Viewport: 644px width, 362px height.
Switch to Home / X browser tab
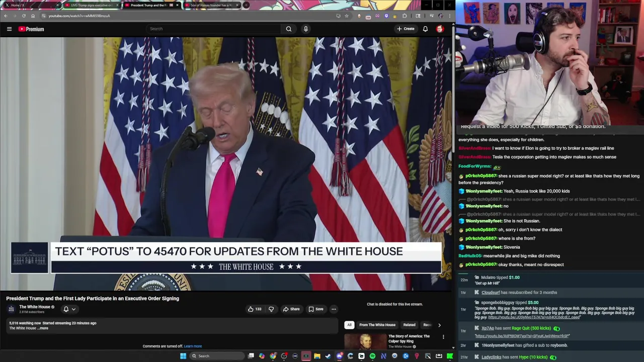click(x=30, y=5)
